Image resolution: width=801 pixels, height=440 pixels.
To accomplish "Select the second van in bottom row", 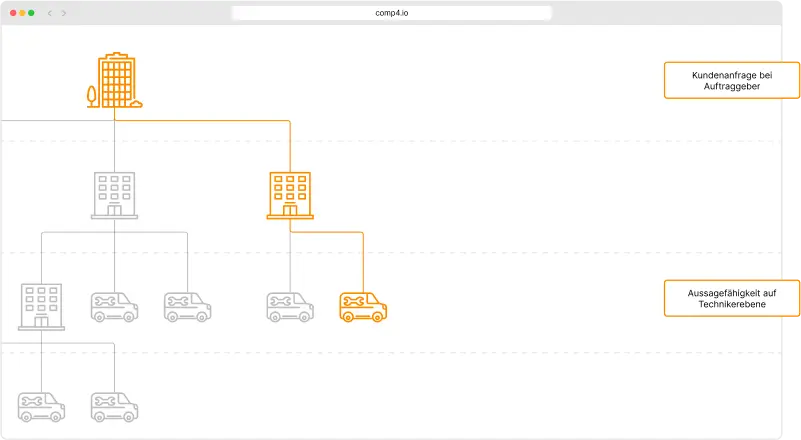I will click(x=114, y=407).
